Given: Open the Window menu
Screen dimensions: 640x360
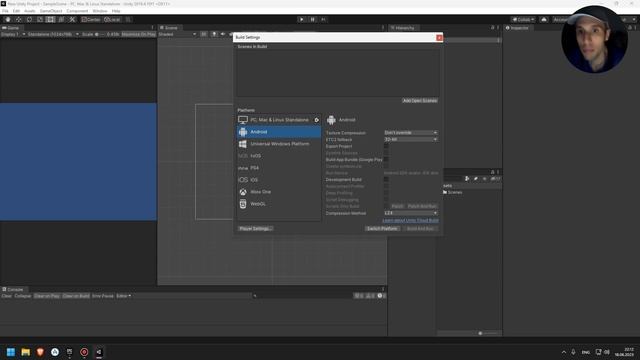Looking at the screenshot, I should point(100,11).
